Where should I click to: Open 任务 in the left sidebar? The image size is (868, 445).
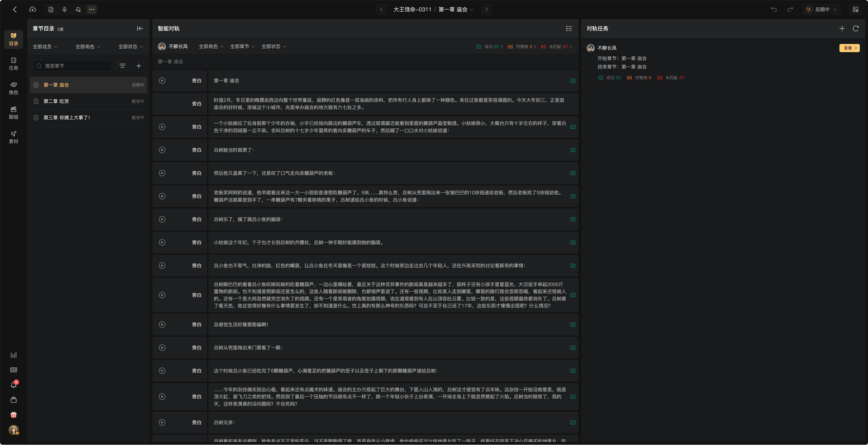(x=14, y=64)
